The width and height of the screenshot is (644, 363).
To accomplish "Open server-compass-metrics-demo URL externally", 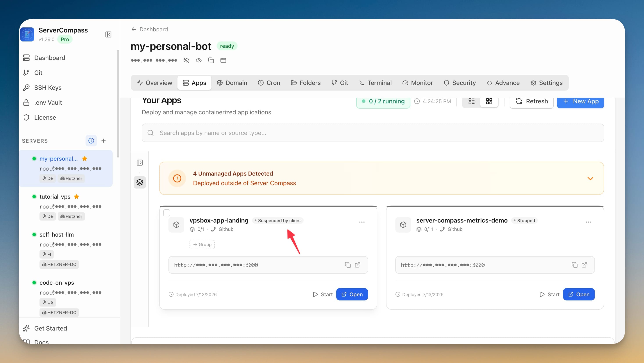I will coord(584,265).
